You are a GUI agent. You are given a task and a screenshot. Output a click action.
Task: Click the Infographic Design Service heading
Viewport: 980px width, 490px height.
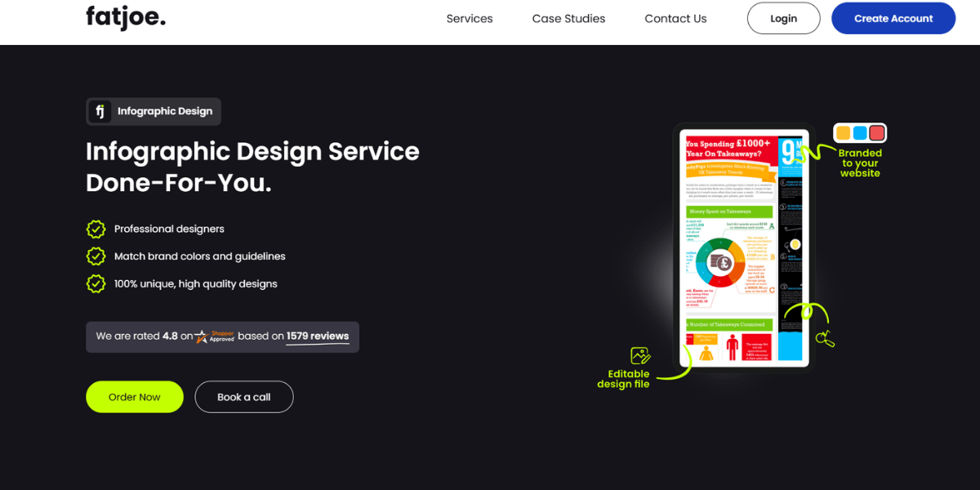click(252, 167)
